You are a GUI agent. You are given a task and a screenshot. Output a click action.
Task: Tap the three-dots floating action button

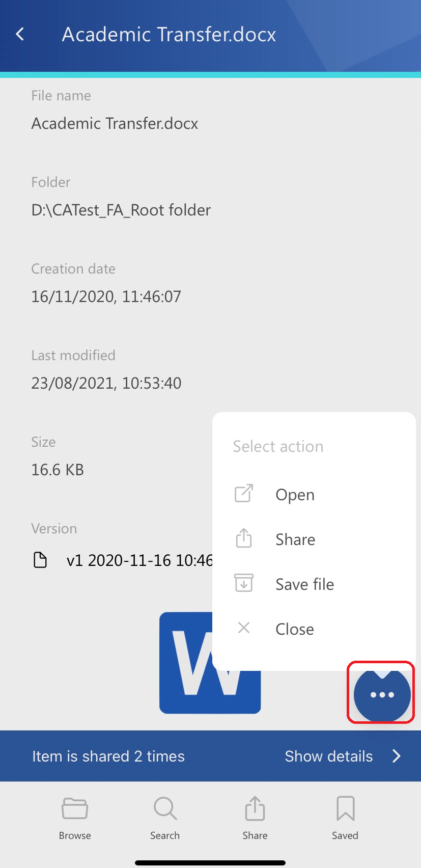tap(382, 695)
